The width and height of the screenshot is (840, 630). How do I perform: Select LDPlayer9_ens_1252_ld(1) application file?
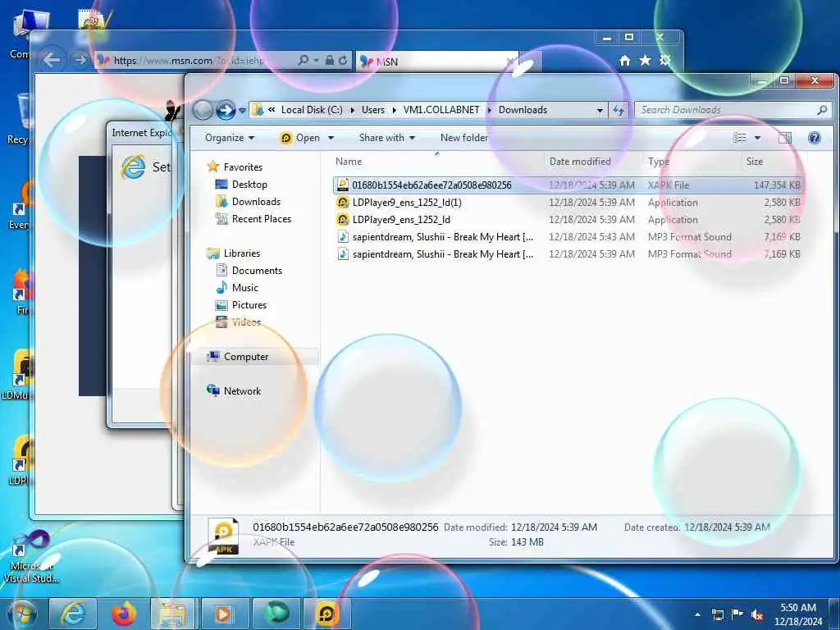[x=568, y=203]
